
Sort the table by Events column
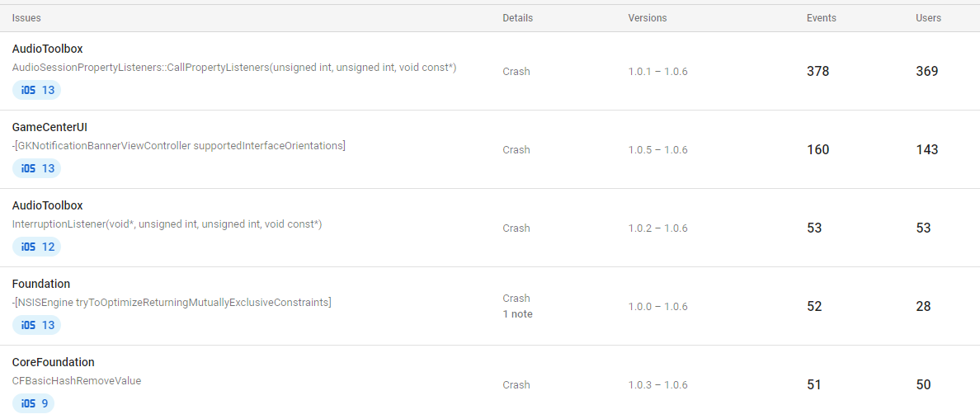[821, 17]
